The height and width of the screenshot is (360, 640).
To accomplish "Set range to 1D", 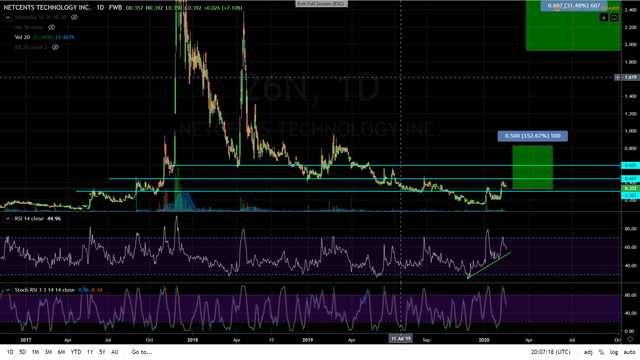I will tap(10, 352).
